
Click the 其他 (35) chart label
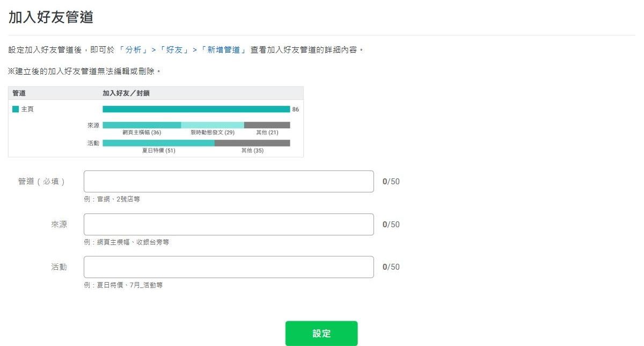coord(252,150)
